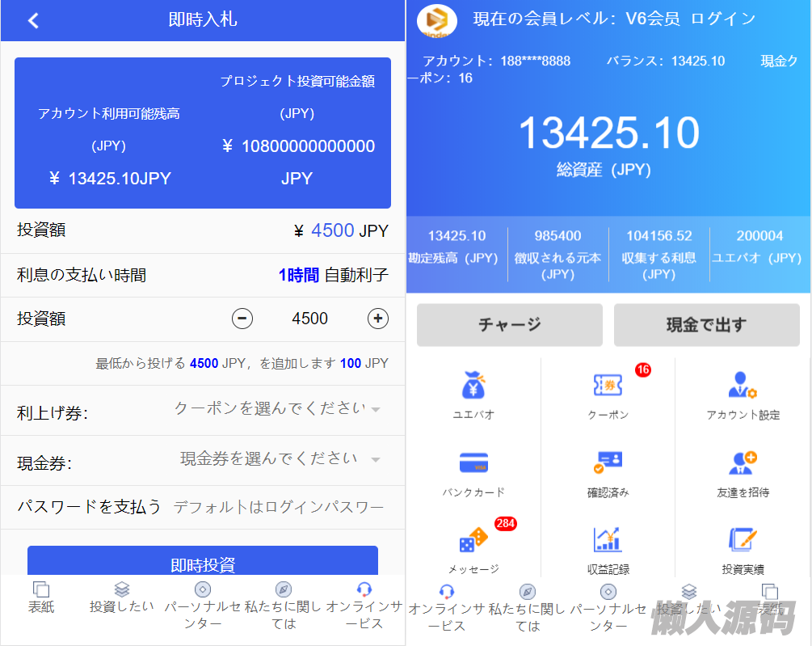
Task: Expand the 利上げ券 coupon dropdown
Action: tap(277, 410)
